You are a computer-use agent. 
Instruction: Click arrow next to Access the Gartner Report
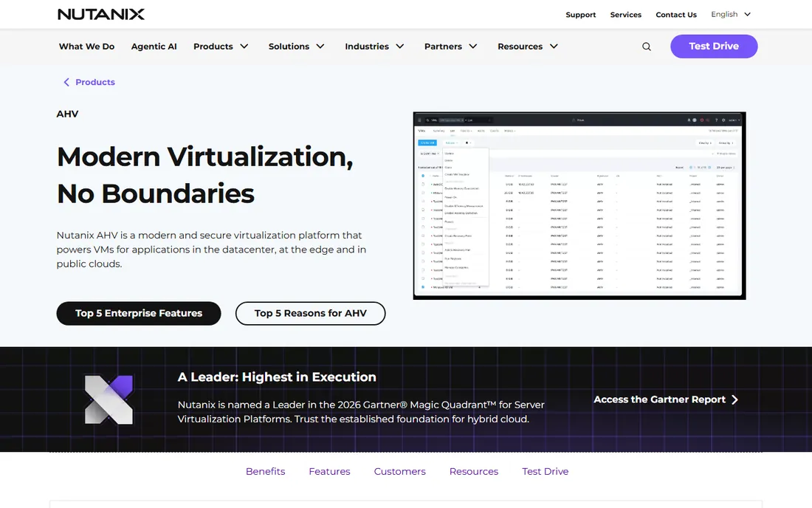pos(734,399)
